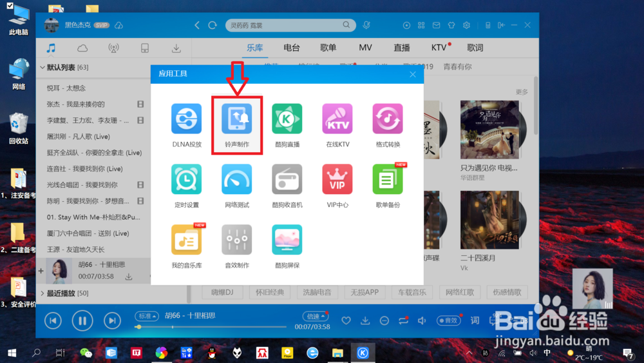Close the 应用工具 dialog

click(x=413, y=74)
